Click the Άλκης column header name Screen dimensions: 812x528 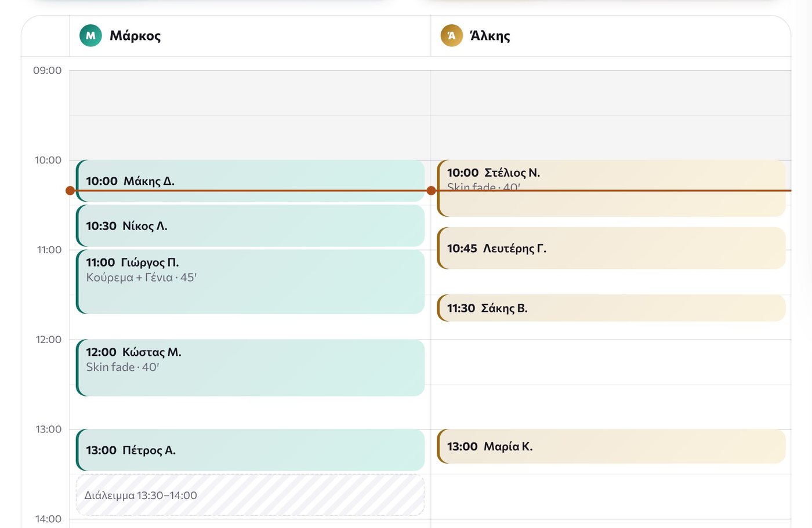[490, 36]
